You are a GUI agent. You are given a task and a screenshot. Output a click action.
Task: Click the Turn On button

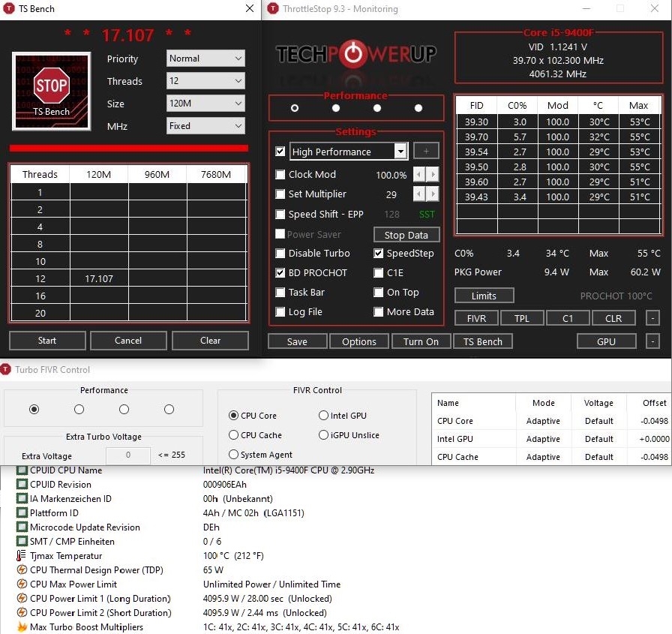click(421, 341)
